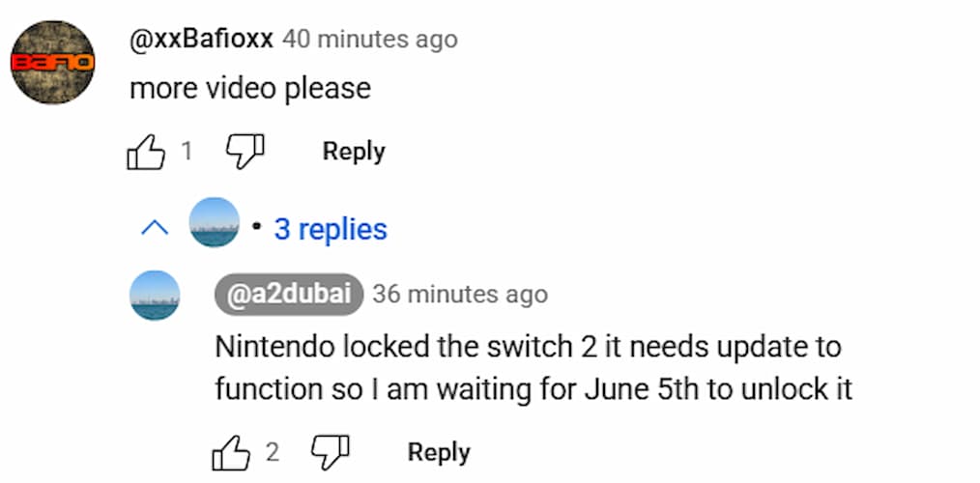Click the "waiting for June 5th" text line
Image resolution: width=980 pixels, height=483 pixels.
click(533, 388)
